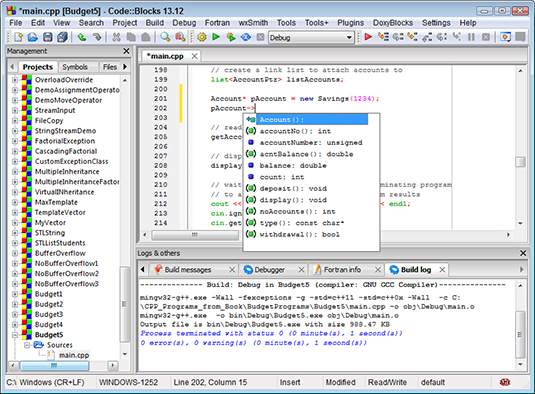Screen dimensions: 535x394
Task: Click the Replace toolbar icon
Action: point(180,37)
